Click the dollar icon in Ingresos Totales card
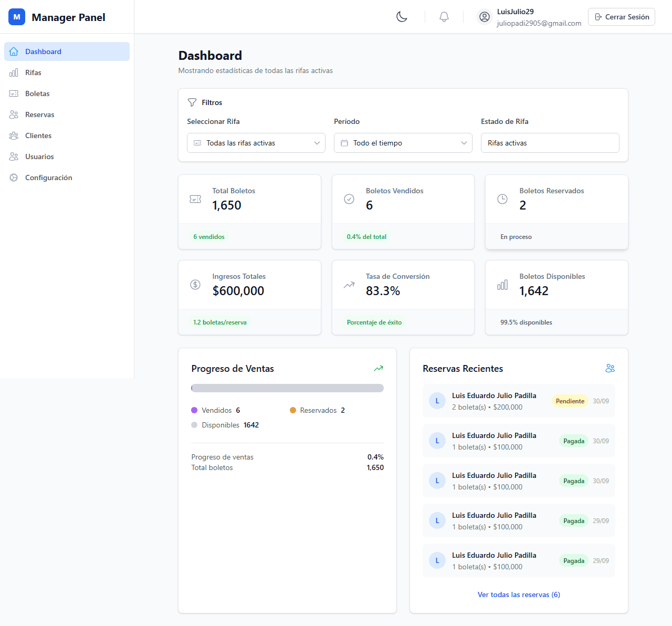 click(195, 285)
